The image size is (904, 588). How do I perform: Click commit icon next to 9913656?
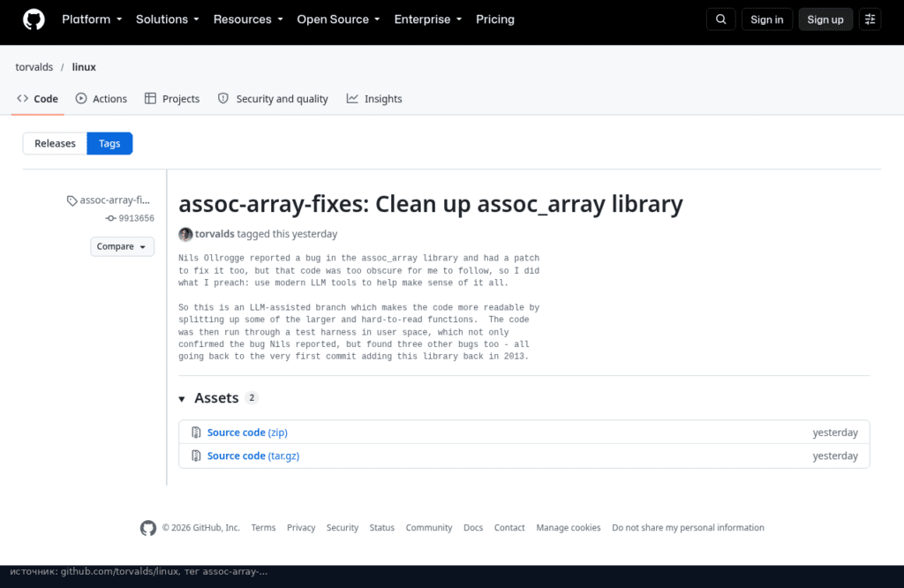(x=110, y=218)
